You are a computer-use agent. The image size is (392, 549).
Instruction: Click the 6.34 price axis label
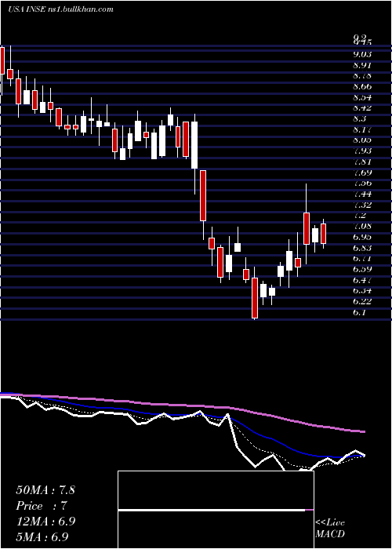tap(362, 291)
